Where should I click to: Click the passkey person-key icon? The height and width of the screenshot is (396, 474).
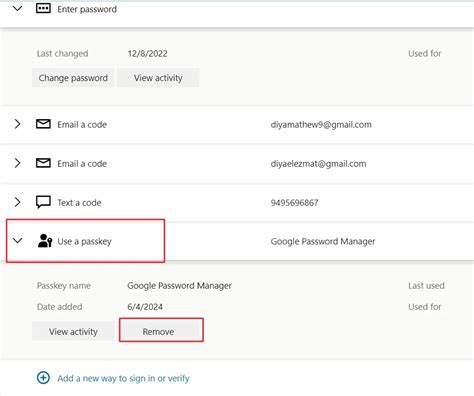(45, 241)
